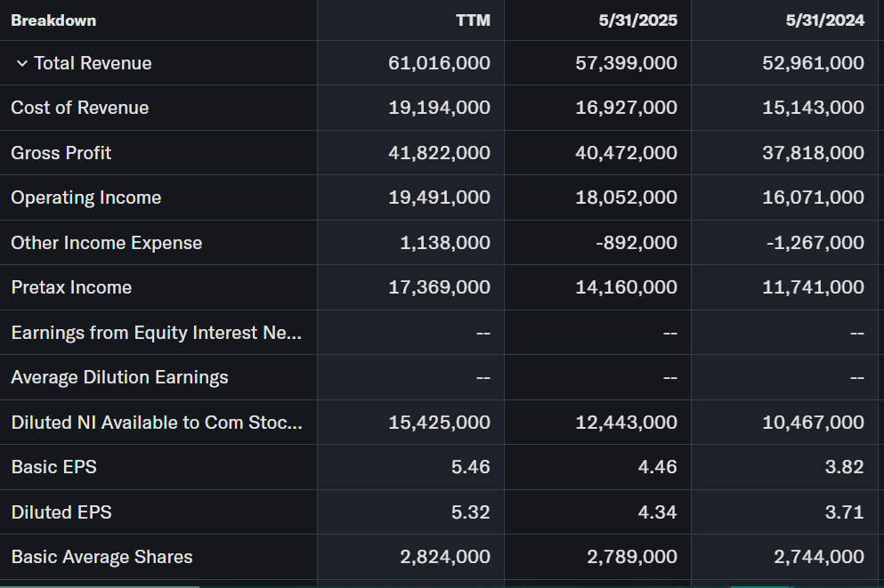Click the Cost of Revenue row label

click(80, 108)
